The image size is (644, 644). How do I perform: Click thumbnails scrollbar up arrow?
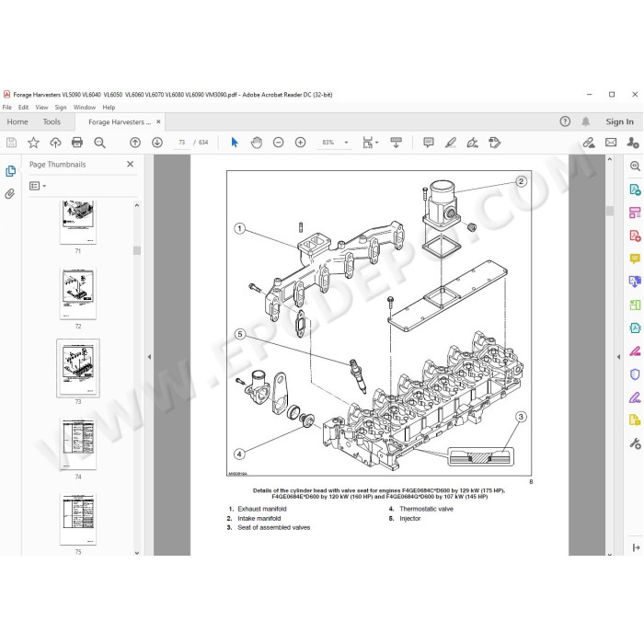[x=137, y=204]
